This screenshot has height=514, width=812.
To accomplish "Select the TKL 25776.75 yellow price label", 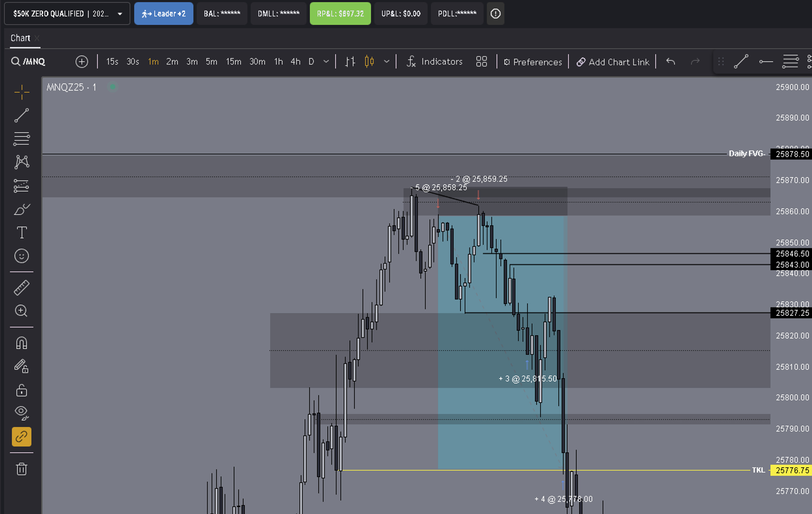I will pos(791,470).
